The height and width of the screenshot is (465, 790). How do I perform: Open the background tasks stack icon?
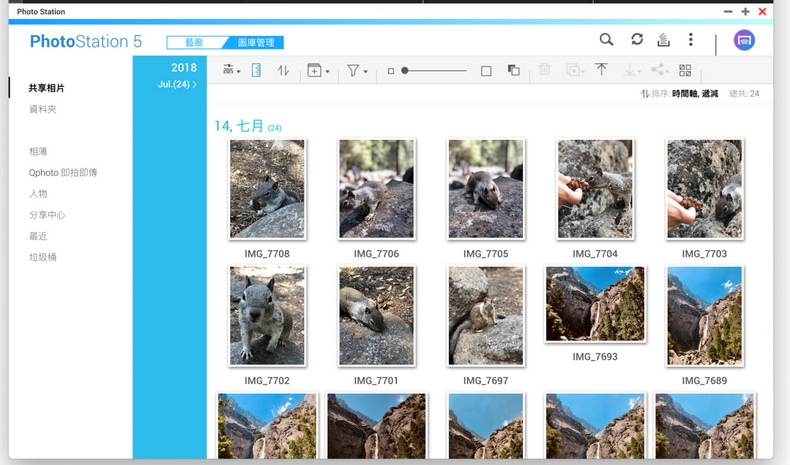pyautogui.click(x=664, y=39)
